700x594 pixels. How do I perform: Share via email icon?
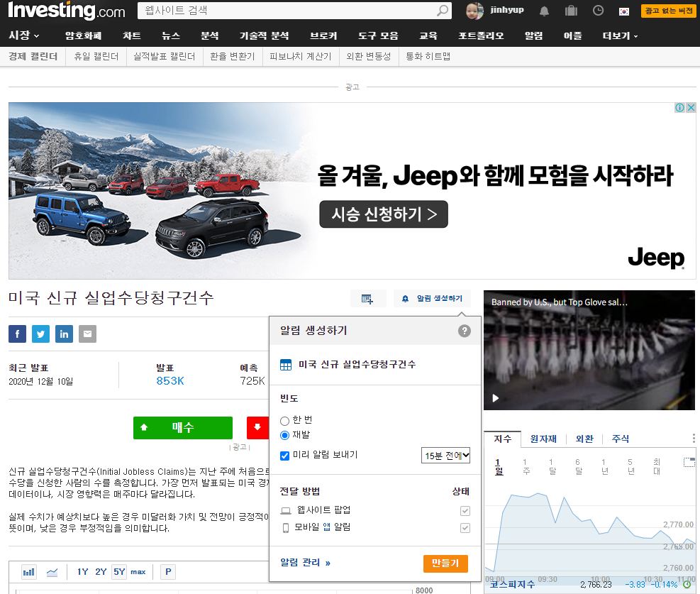coord(87,334)
